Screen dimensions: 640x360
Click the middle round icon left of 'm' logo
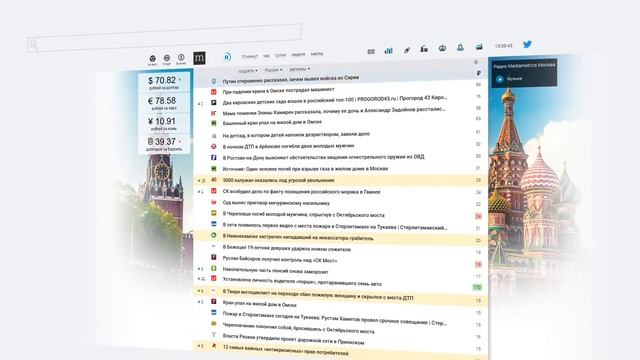(x=167, y=58)
